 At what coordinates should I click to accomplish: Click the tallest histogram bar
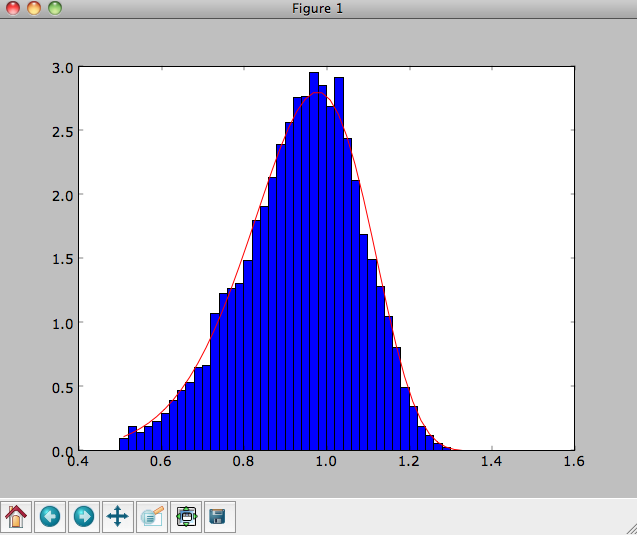[x=314, y=261]
